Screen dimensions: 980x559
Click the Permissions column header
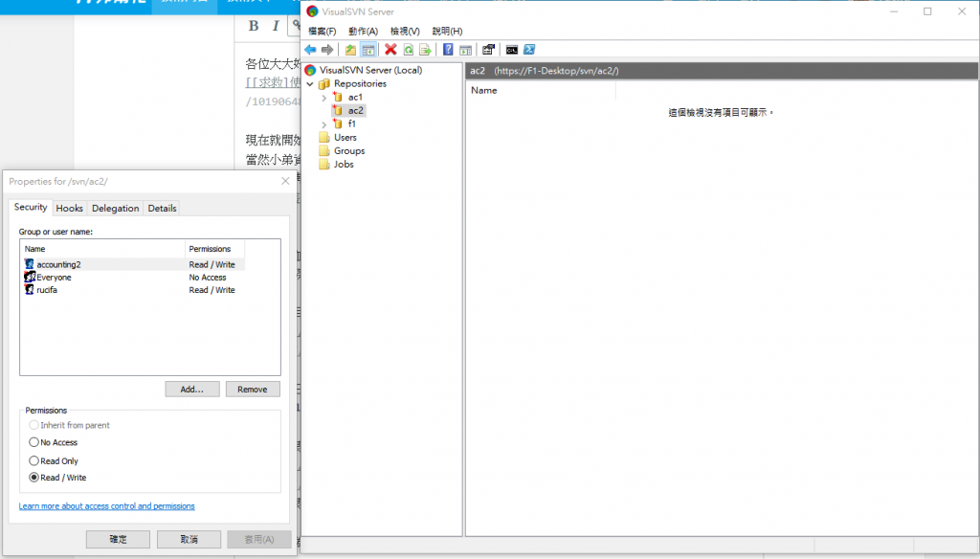tap(214, 249)
